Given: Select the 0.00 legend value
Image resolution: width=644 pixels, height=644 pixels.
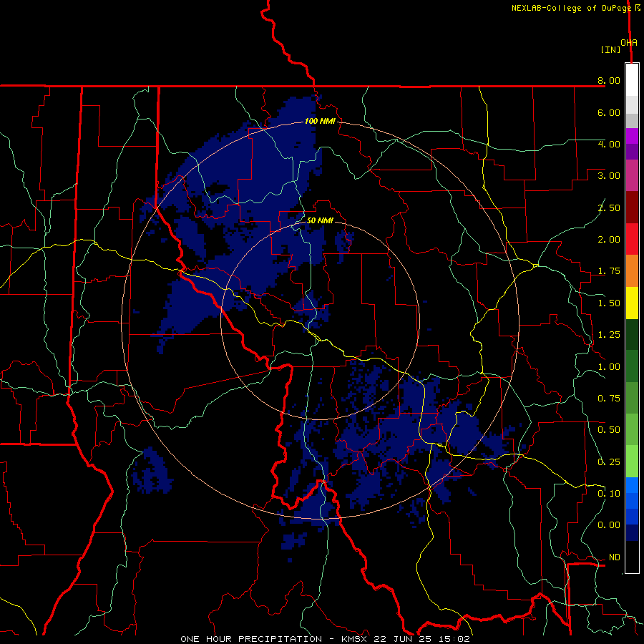Looking at the screenshot, I should [609, 525].
